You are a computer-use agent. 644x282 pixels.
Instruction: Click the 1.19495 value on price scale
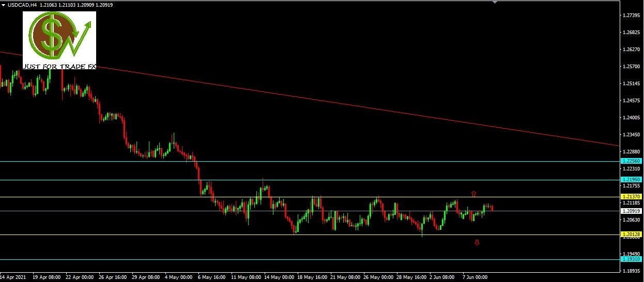click(x=632, y=254)
